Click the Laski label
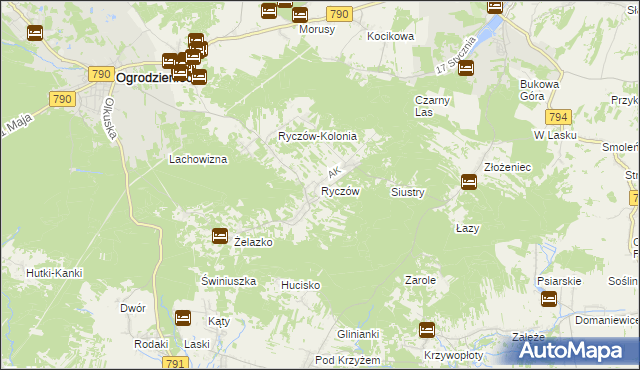The width and height of the screenshot is (640, 370). pyautogui.click(x=197, y=344)
